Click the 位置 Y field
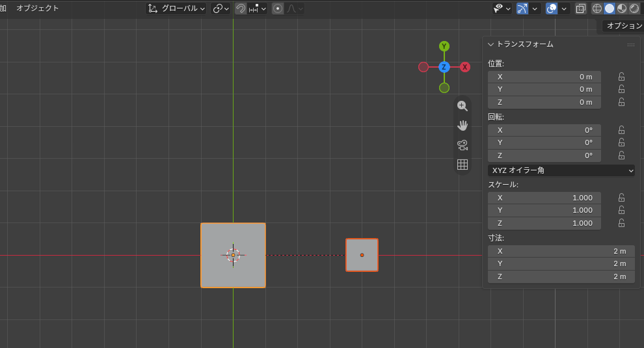Screen dimensions: 644x348 pyautogui.click(x=544, y=89)
